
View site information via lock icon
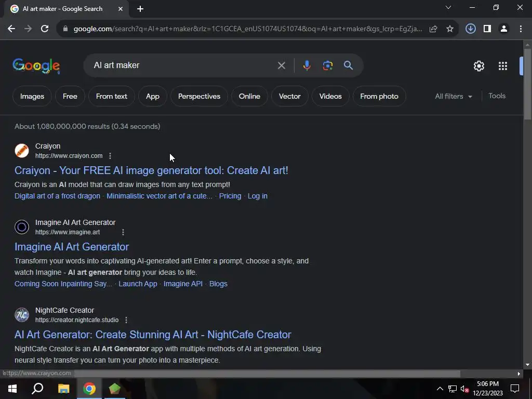pyautogui.click(x=65, y=29)
